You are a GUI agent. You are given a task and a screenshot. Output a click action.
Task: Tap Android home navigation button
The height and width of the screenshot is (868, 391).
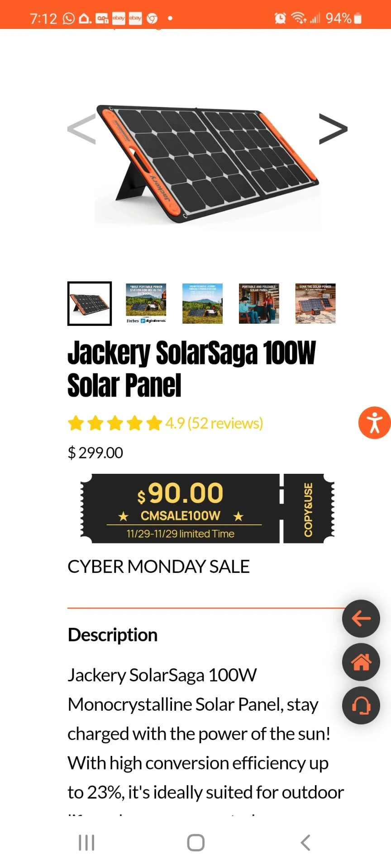(195, 843)
